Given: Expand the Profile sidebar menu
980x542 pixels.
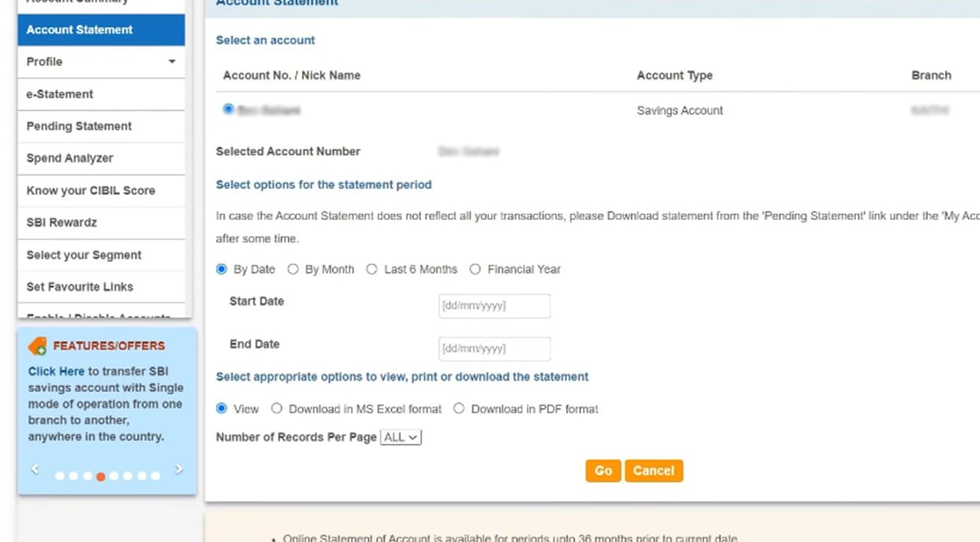Looking at the screenshot, I should (101, 61).
